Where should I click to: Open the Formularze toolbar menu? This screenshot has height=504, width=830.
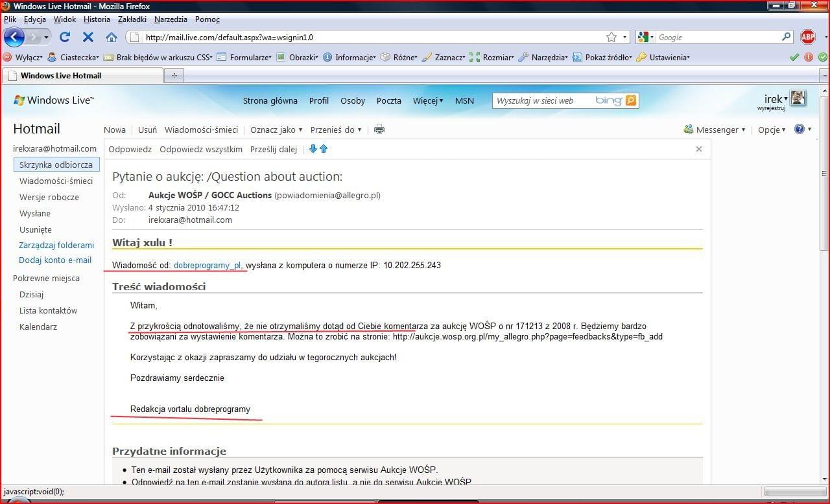click(x=244, y=57)
